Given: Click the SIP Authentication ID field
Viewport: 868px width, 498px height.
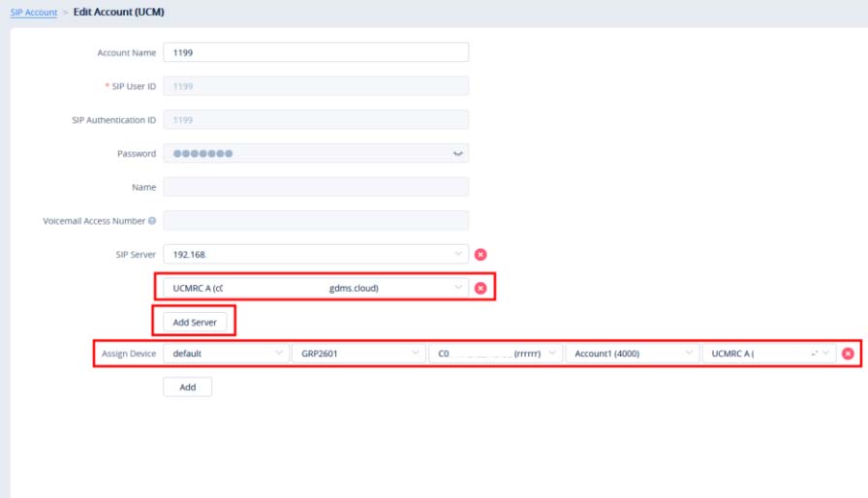Looking at the screenshot, I should point(316,120).
